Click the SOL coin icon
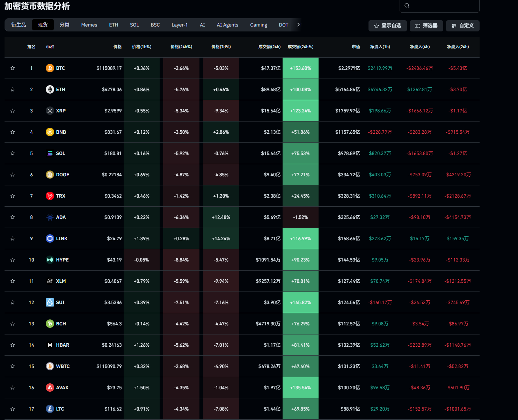Image resolution: width=518 pixels, height=420 pixels. point(50,153)
